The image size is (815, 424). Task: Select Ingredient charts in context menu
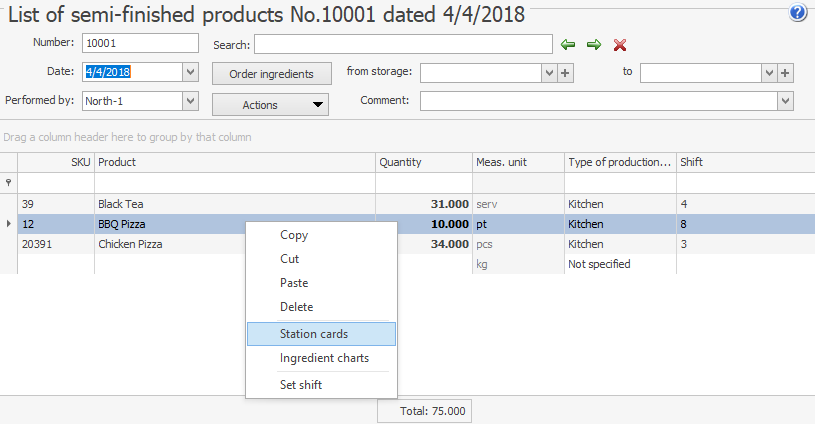324,358
